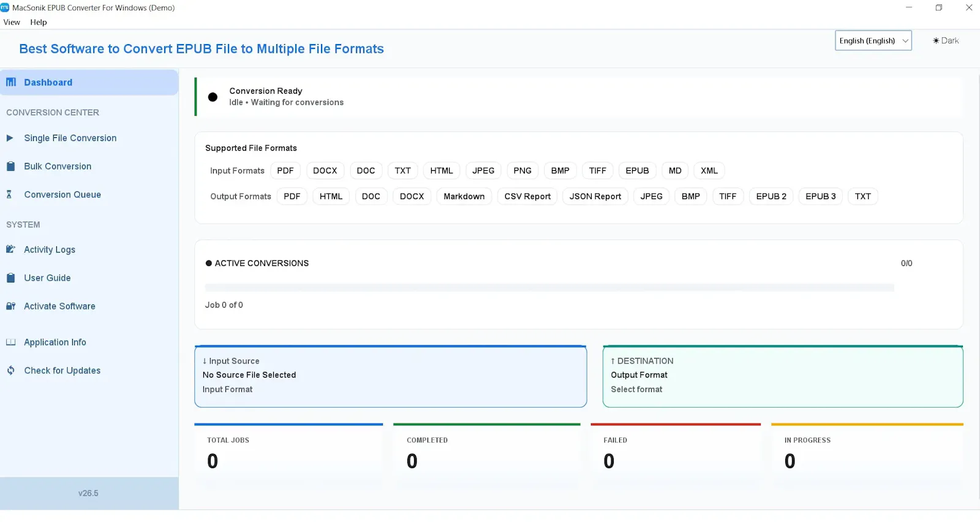Click the User Guide book icon

tap(10, 278)
